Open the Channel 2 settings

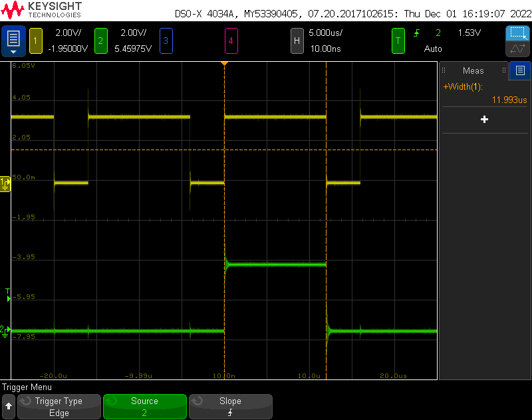(x=100, y=41)
